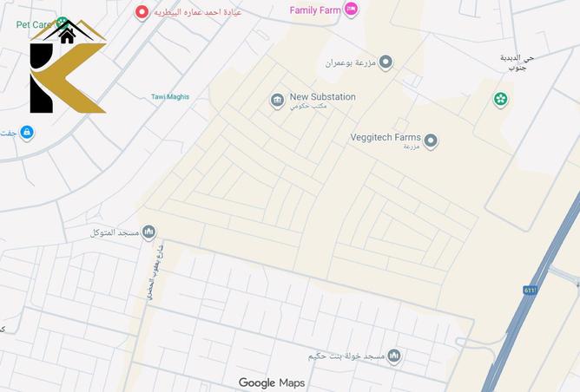The width and height of the screenshot is (580, 392).
Task: Select the red veterinary clinic pin
Action: (142, 13)
